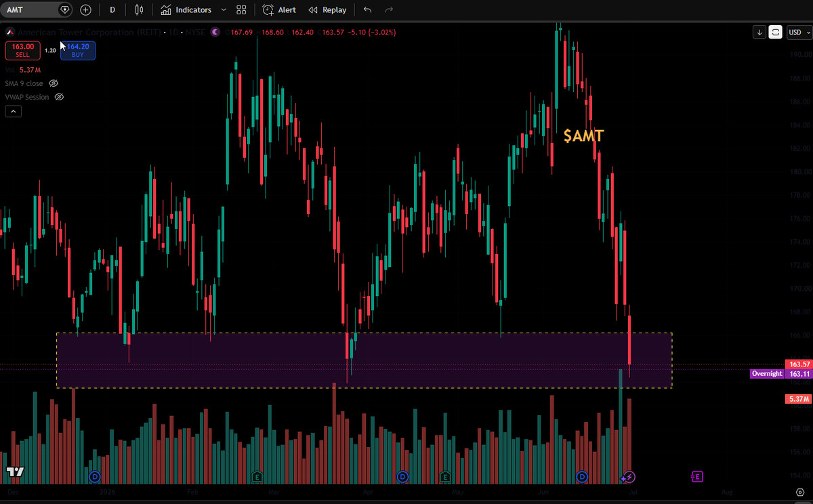Show the VWAP Session indicator
The height and width of the screenshot is (504, 813).
(x=59, y=97)
